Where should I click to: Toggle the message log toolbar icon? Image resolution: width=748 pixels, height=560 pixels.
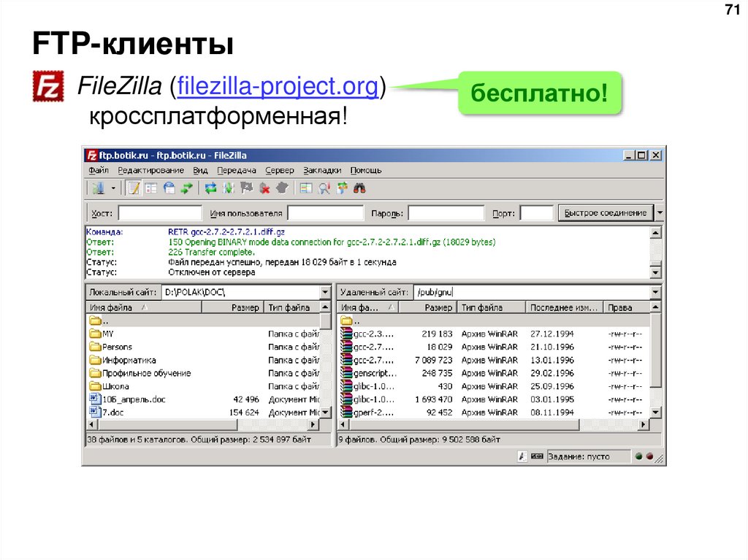click(134, 188)
